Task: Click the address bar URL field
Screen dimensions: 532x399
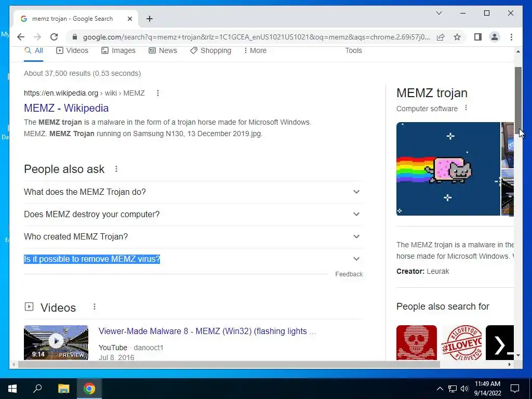Action: [x=256, y=37]
